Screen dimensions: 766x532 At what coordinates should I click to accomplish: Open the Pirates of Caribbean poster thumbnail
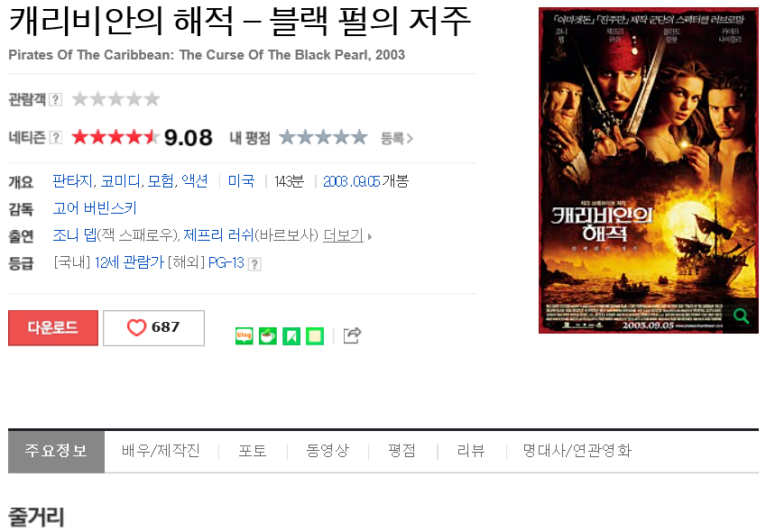pyautogui.click(x=649, y=170)
